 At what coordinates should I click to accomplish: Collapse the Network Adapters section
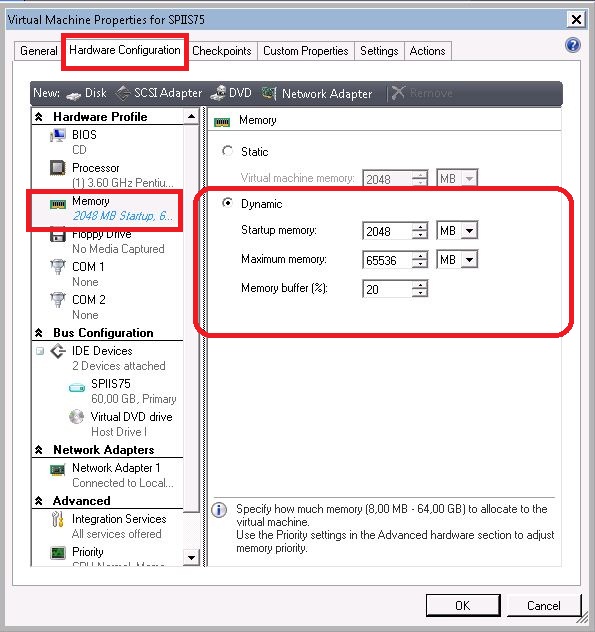pos(39,450)
